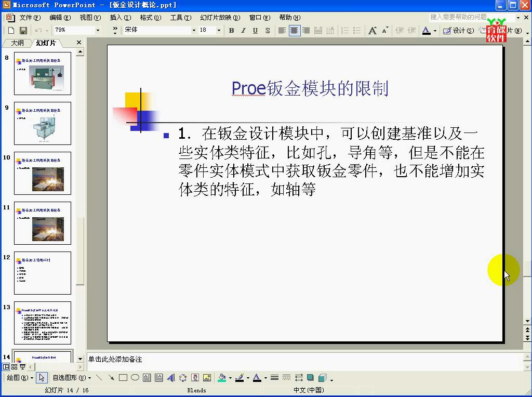Click the font color A icon in formatting toolbar

point(426,31)
